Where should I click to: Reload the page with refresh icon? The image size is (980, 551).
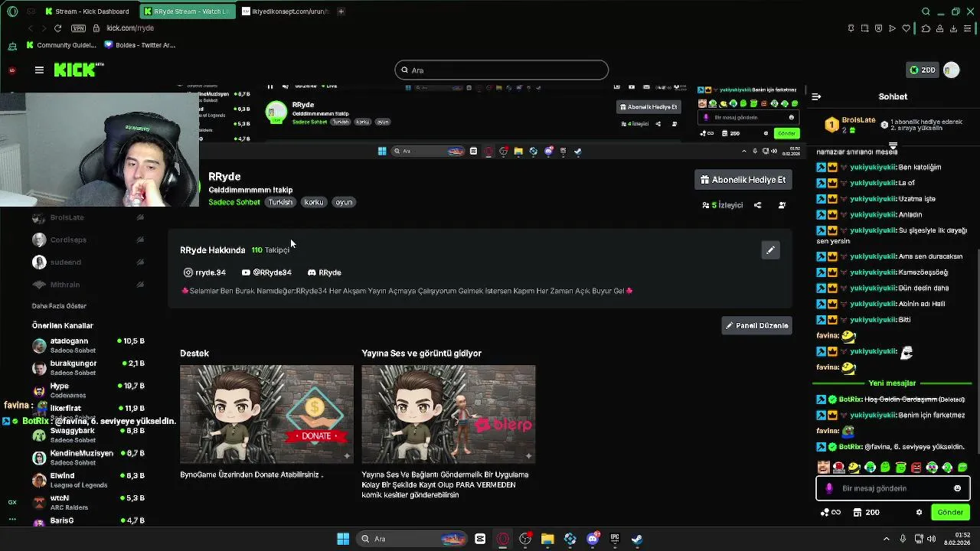pyautogui.click(x=57, y=28)
